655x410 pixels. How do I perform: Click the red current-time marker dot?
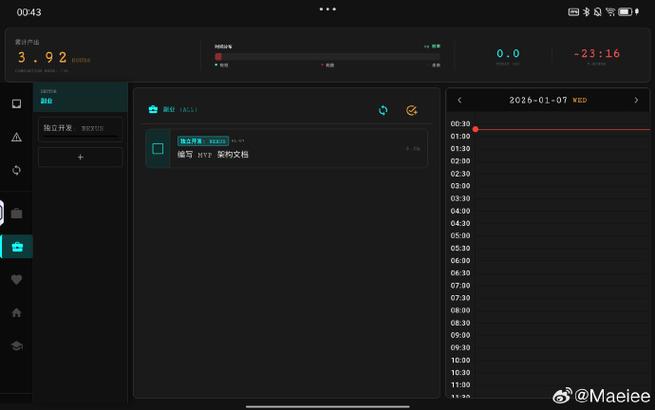tap(475, 129)
